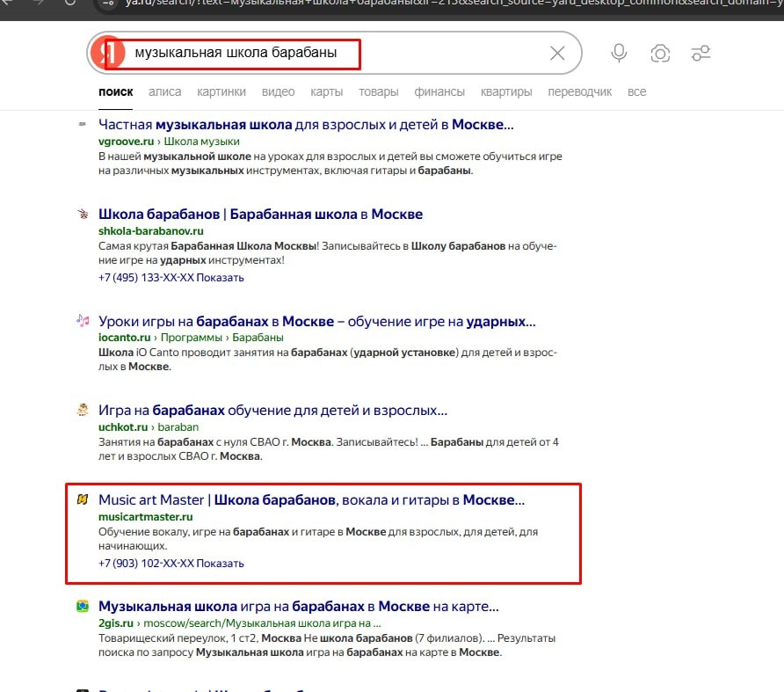Click snippet 'Занятия на барабанах с нуля СВАО'
Screen dimensions: 784x692
(x=329, y=449)
